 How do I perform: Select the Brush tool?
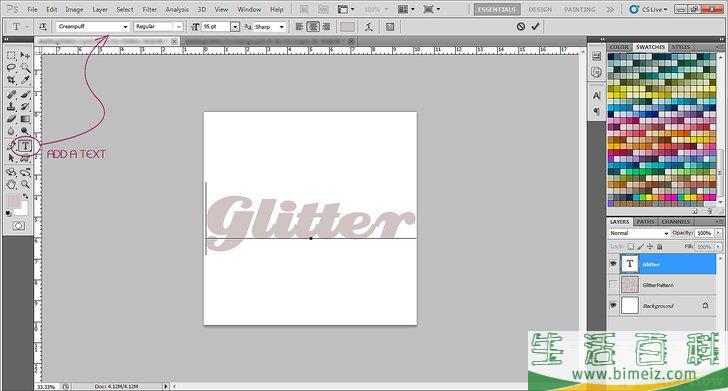pyautogui.click(x=25, y=95)
